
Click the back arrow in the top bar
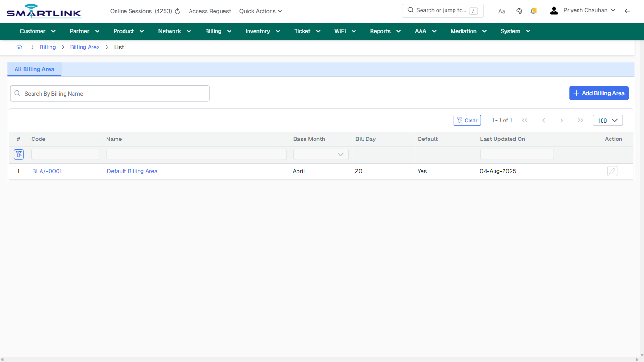tap(627, 11)
